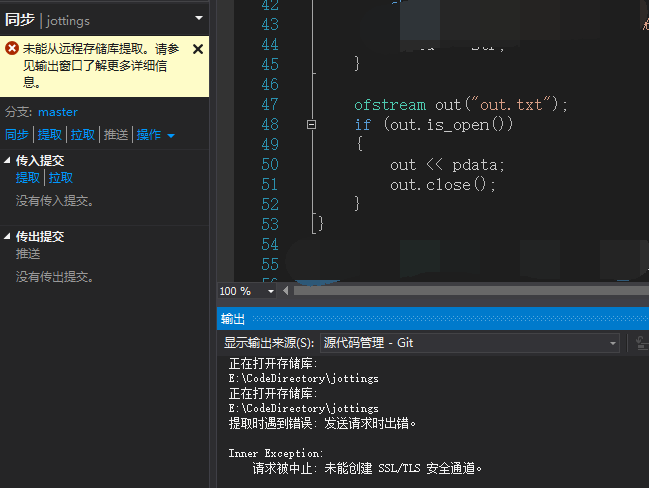The image size is (649, 488).
Task: Click 拉取 link under 传入提交
Action: pyautogui.click(x=61, y=178)
